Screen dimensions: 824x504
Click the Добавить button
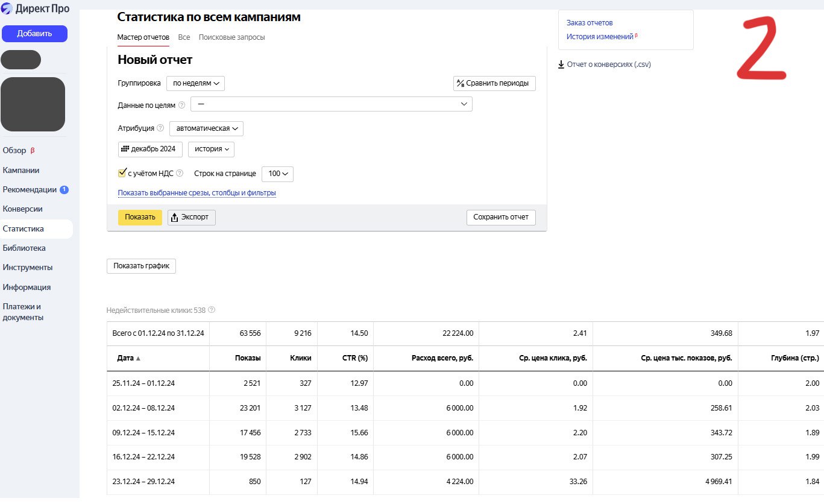tap(34, 34)
